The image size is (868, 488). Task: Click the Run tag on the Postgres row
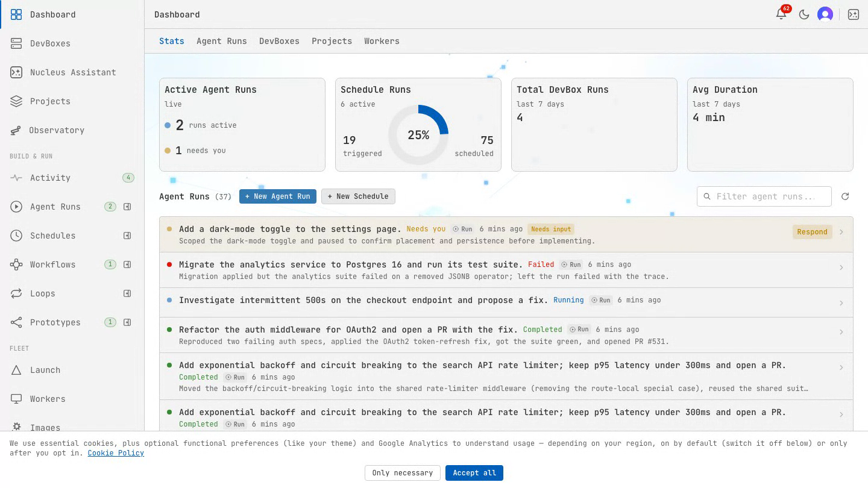pyautogui.click(x=571, y=264)
